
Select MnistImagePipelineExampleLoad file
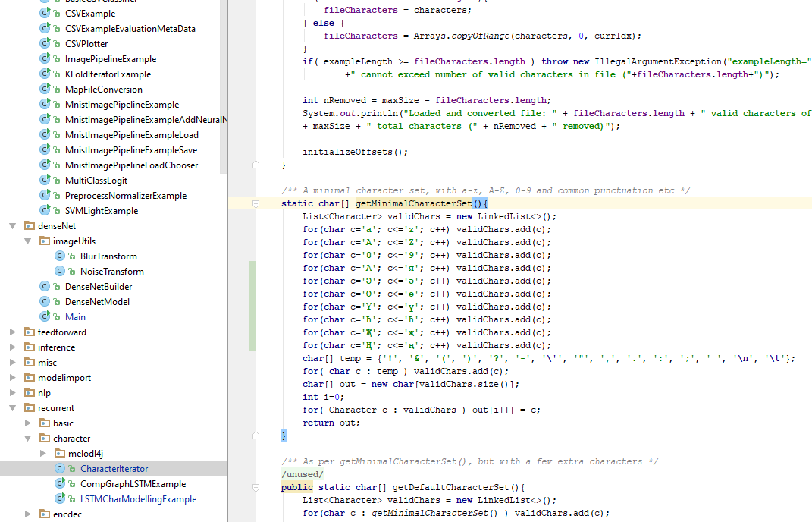tap(131, 135)
